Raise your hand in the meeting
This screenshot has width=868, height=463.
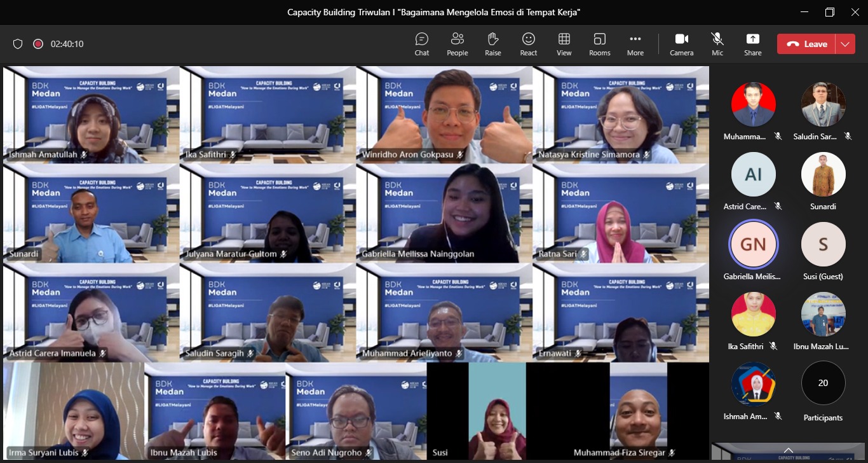tap(492, 44)
